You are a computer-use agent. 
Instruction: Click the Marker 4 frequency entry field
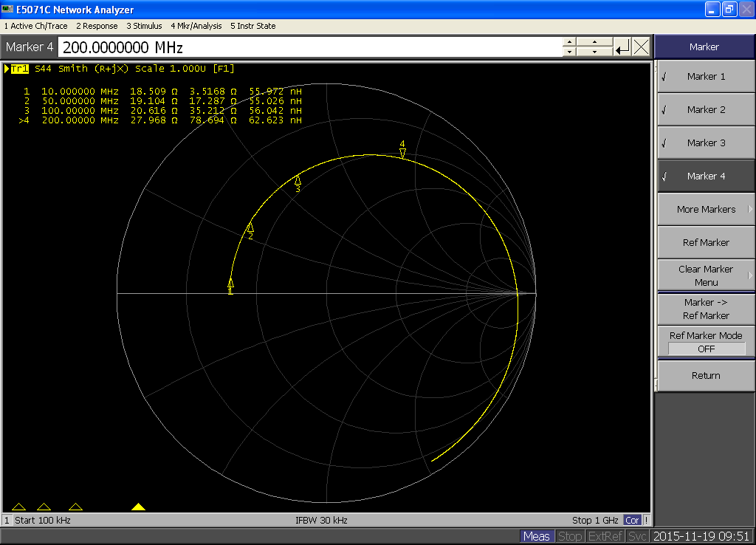click(x=309, y=47)
